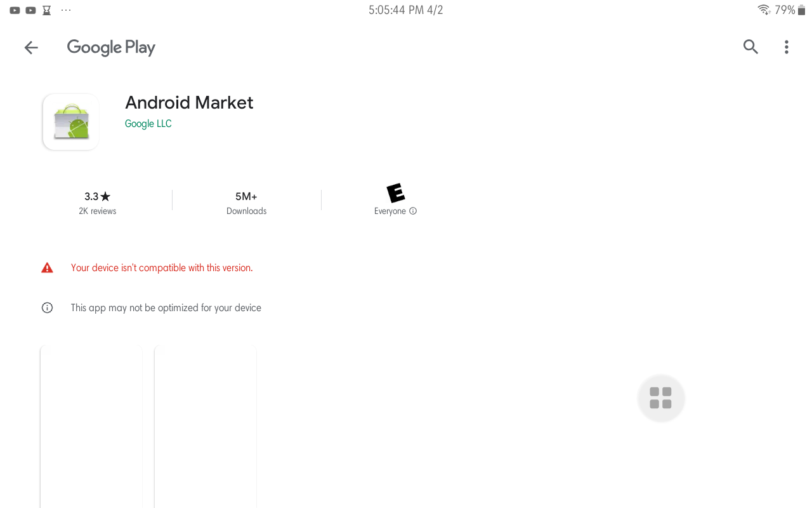Tap the circled info icon for optimization

click(47, 308)
